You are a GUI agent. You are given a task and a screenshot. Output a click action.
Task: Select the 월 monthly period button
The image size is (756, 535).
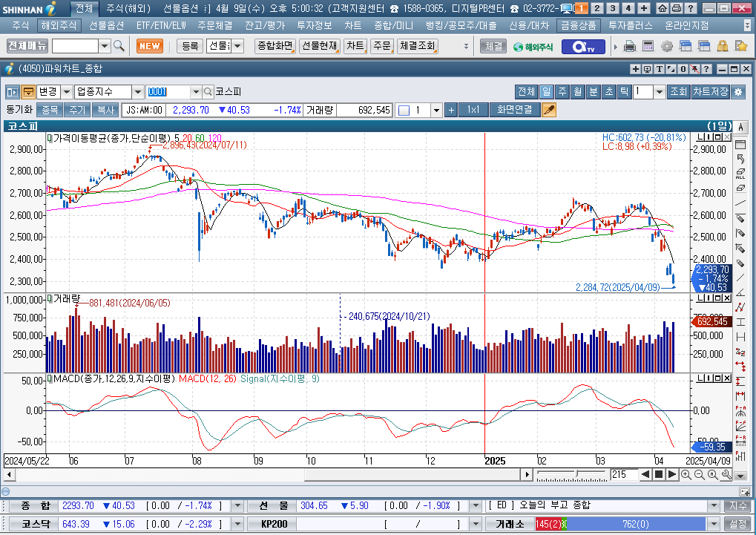coord(578,92)
